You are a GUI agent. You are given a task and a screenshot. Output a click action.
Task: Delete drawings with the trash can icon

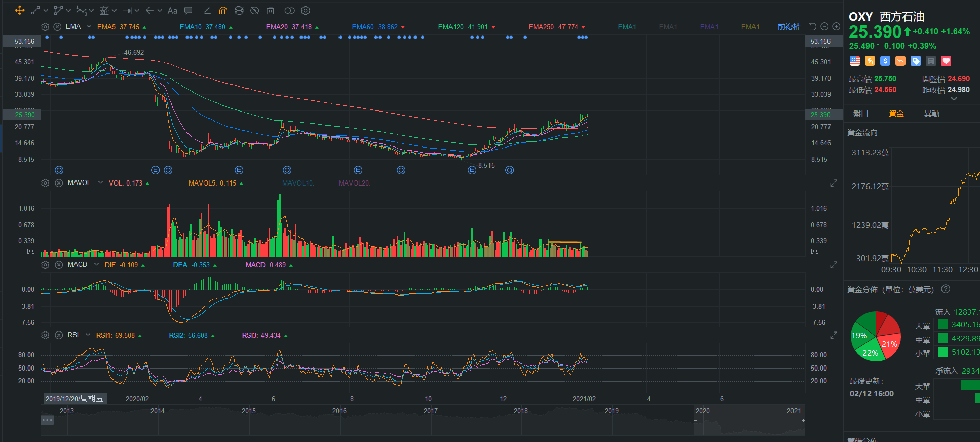click(271, 11)
